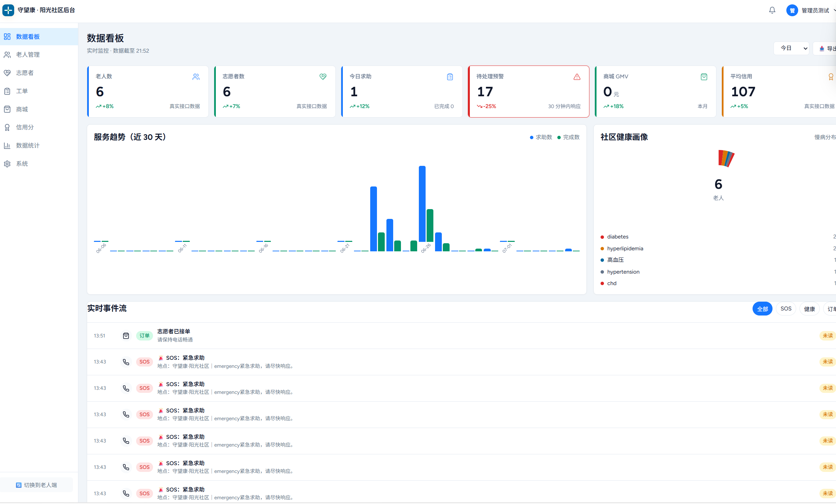The width and height of the screenshot is (836, 504).
Task: Click the health portrait donut chart
Action: coord(726,158)
